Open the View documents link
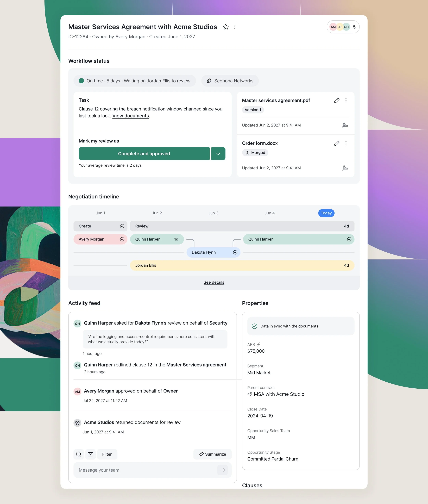Screen dimensions: 428x504 pyautogui.click(x=130, y=116)
